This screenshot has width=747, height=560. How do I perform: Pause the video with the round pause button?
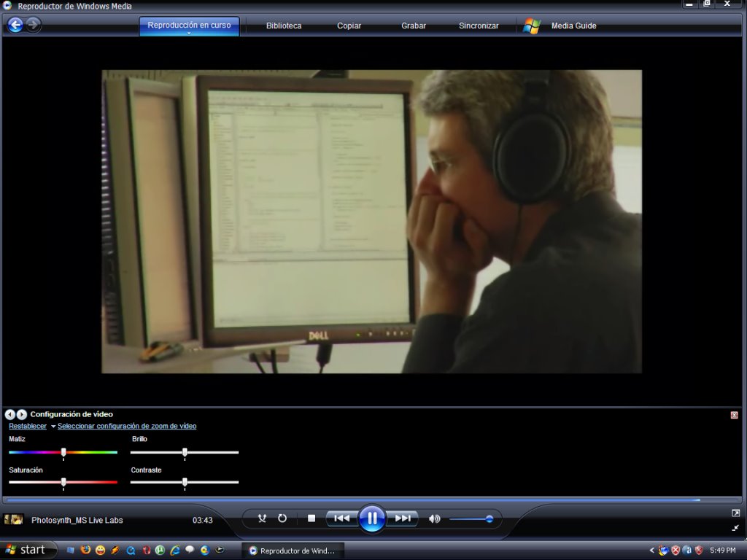pyautogui.click(x=372, y=518)
